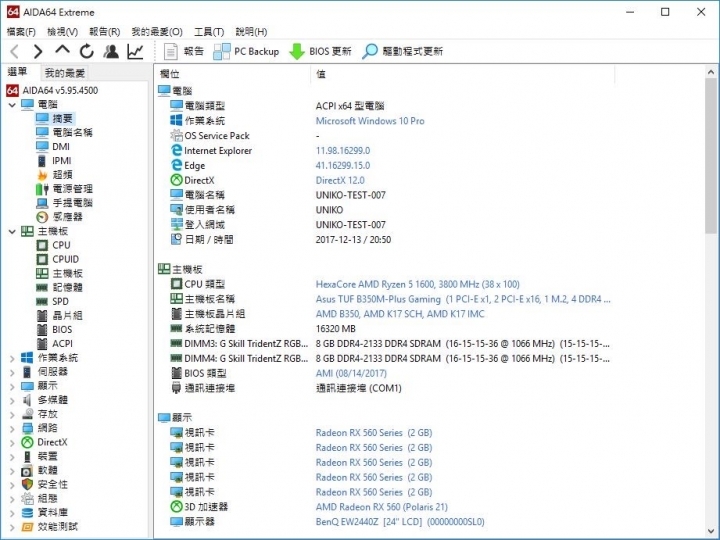Image resolution: width=720 pixels, height=540 pixels.
Task: Switch to the 選單 tab
Action: click(x=18, y=72)
